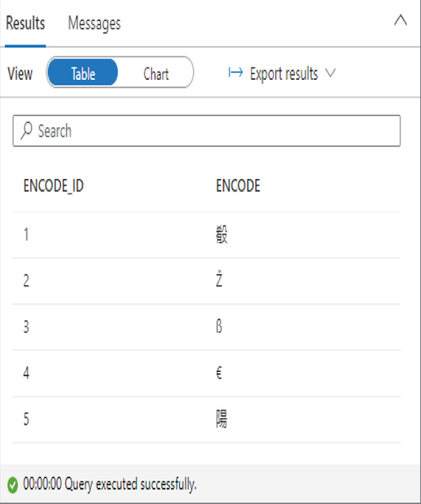Expand the Export results chevron arrow
Image resolution: width=421 pixels, height=504 pixels.
coord(331,73)
